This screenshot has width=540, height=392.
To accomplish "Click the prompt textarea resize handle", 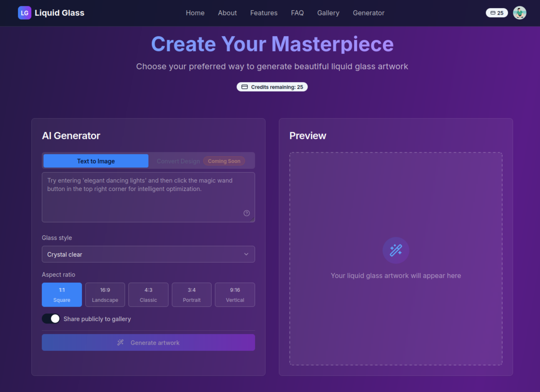I will click(x=252, y=220).
